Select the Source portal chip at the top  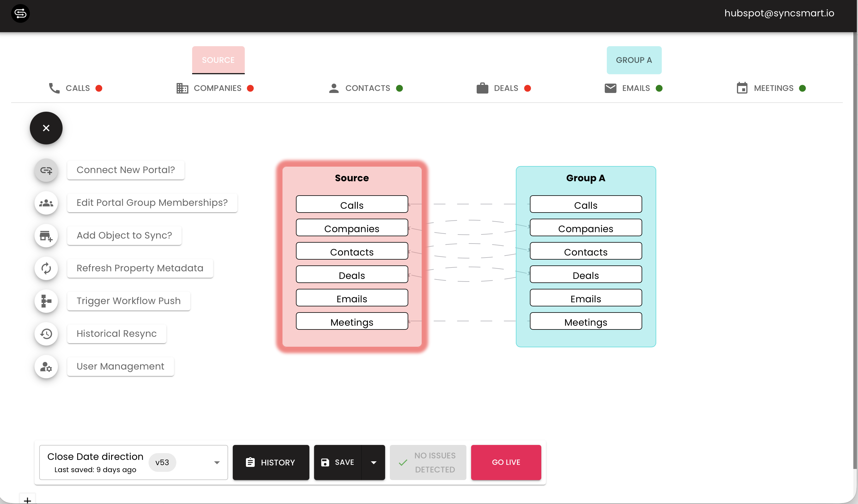click(218, 60)
